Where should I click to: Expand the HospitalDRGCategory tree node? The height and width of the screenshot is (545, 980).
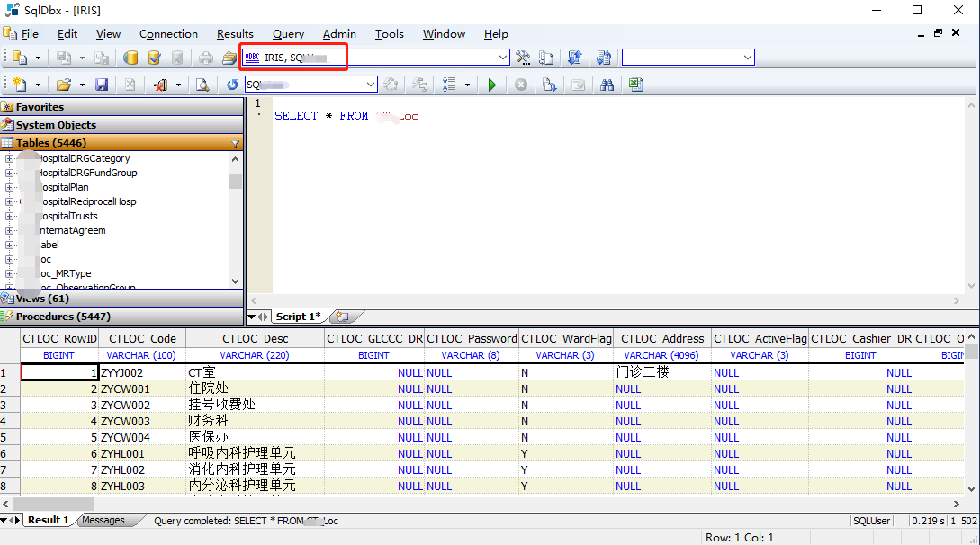pos(9,158)
